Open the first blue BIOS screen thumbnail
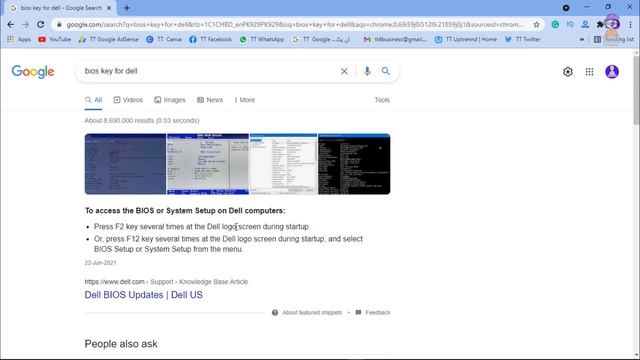This screenshot has width=640, height=360. [x=125, y=164]
